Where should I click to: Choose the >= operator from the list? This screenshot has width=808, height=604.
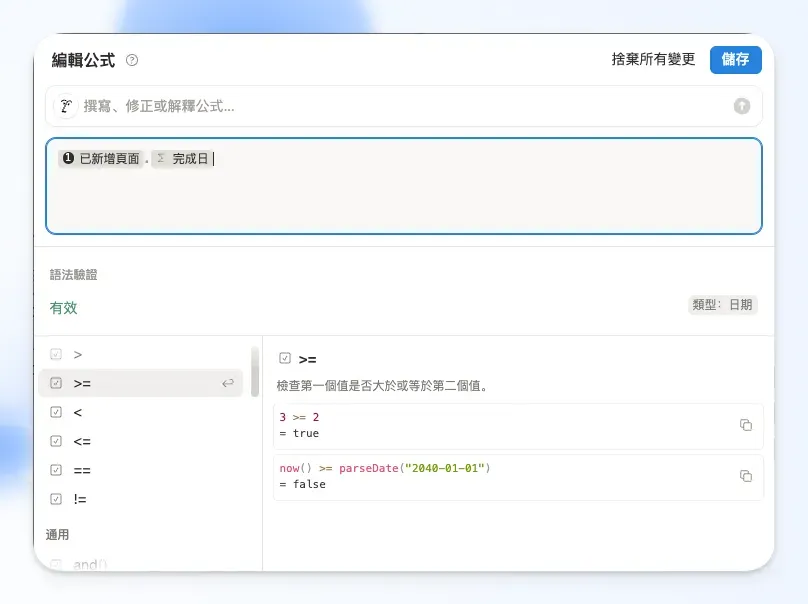point(141,383)
